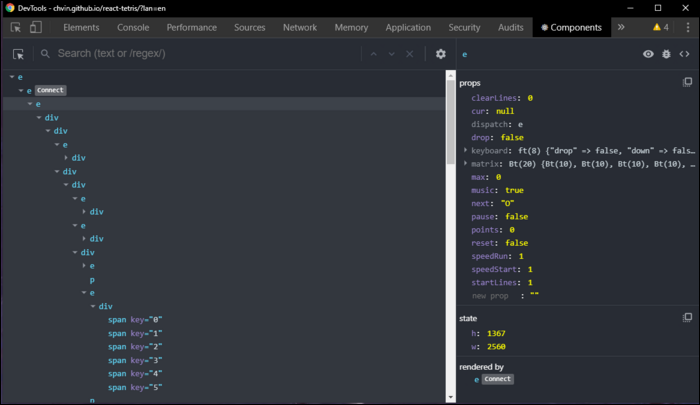
Task: View component source code icon
Action: coord(684,54)
